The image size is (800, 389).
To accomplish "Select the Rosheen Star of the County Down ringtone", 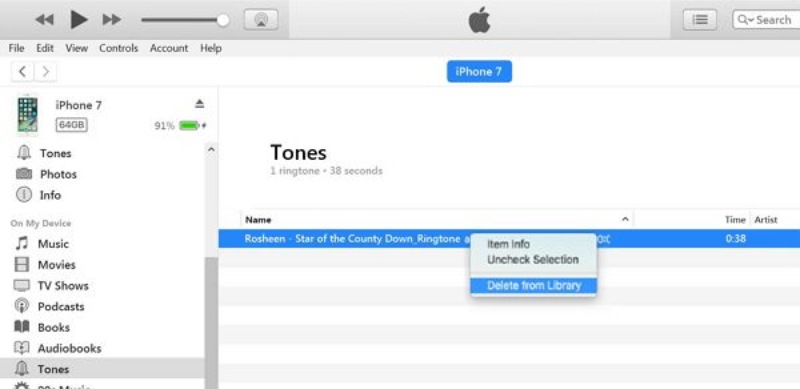I will pos(509,239).
